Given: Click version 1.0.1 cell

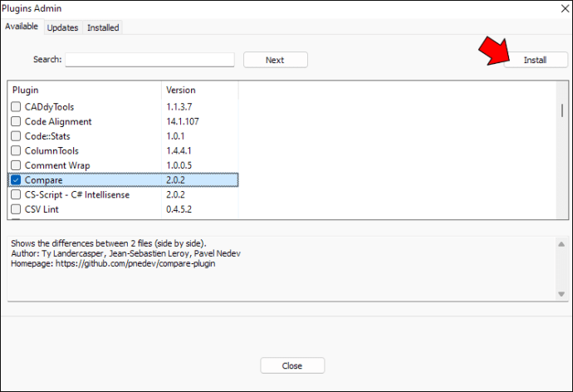Looking at the screenshot, I should [175, 136].
